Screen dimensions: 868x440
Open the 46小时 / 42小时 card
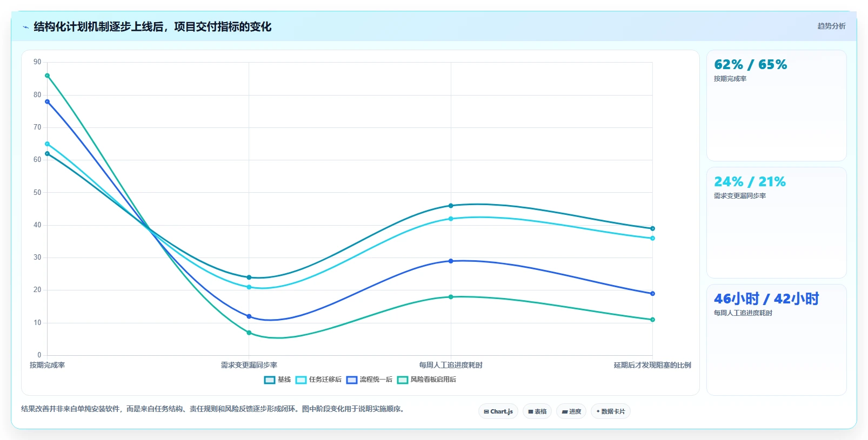coord(777,340)
